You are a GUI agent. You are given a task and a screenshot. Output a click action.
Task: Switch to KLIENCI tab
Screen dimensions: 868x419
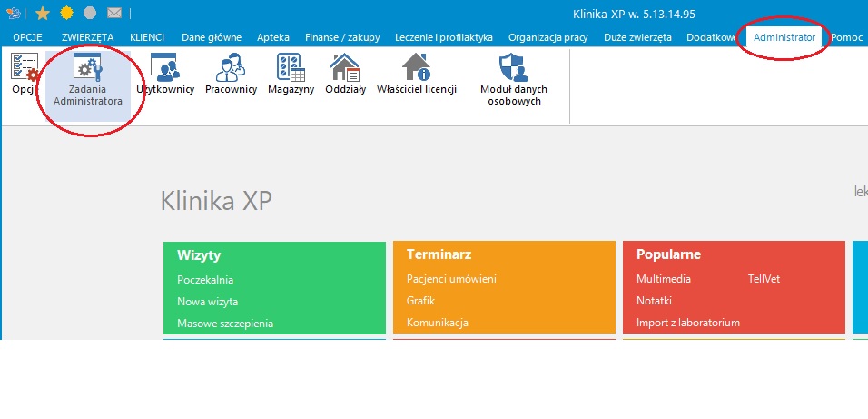point(147,37)
